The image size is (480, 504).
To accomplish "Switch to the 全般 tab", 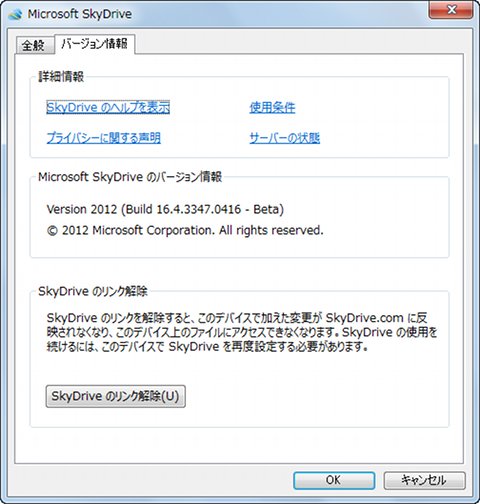I will [x=33, y=45].
